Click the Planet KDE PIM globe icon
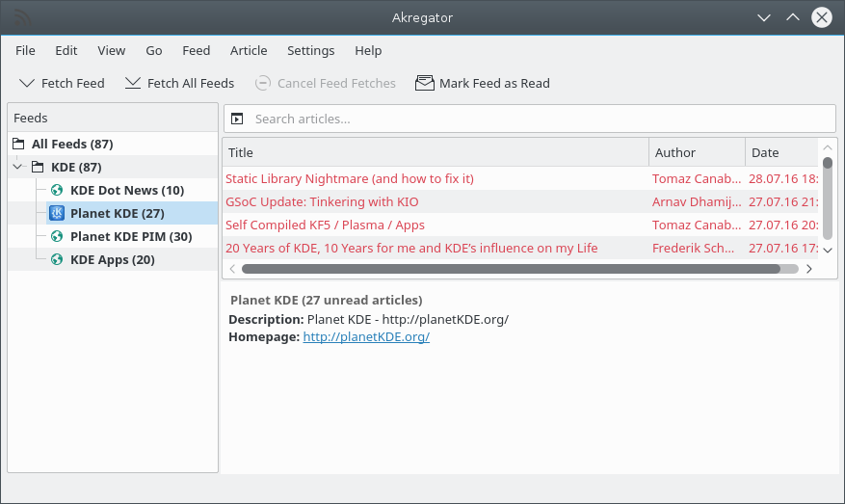Image resolution: width=845 pixels, height=504 pixels. click(56, 236)
